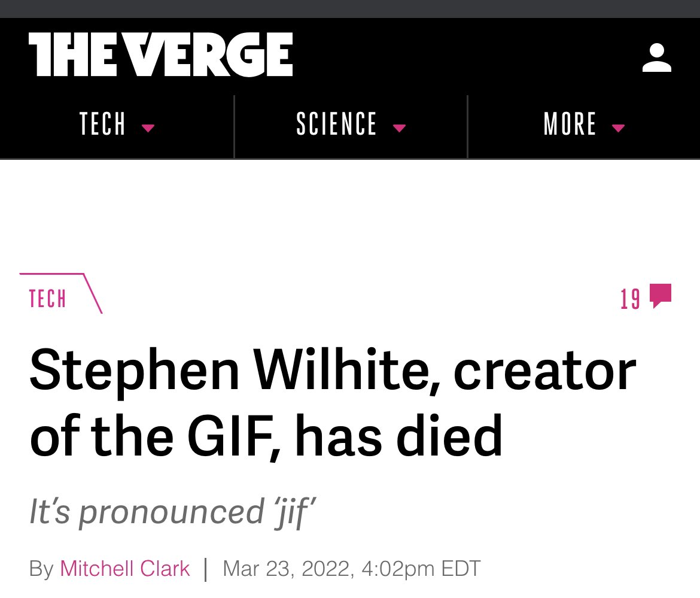Open the Science navigation menu
The height and width of the screenshot is (598, 700).
tap(337, 125)
